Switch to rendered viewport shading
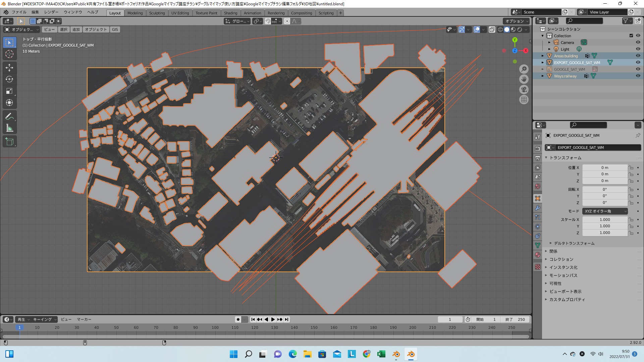Viewport: 644px width, 362px height. tap(520, 29)
